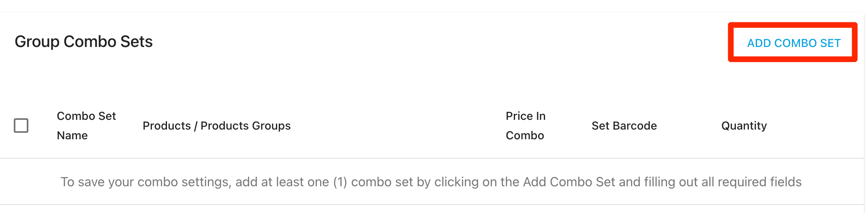Click the Group Combo Sets section title
The height and width of the screenshot is (213, 868).
pyautogui.click(x=83, y=42)
